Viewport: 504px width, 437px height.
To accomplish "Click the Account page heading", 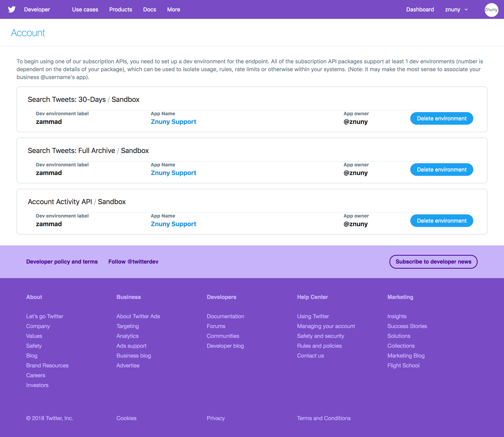I will (x=28, y=33).
